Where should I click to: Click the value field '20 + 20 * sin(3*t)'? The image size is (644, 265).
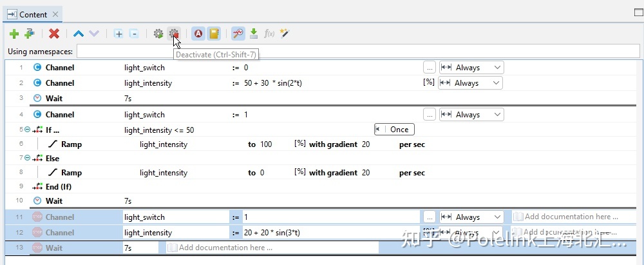pyautogui.click(x=330, y=233)
